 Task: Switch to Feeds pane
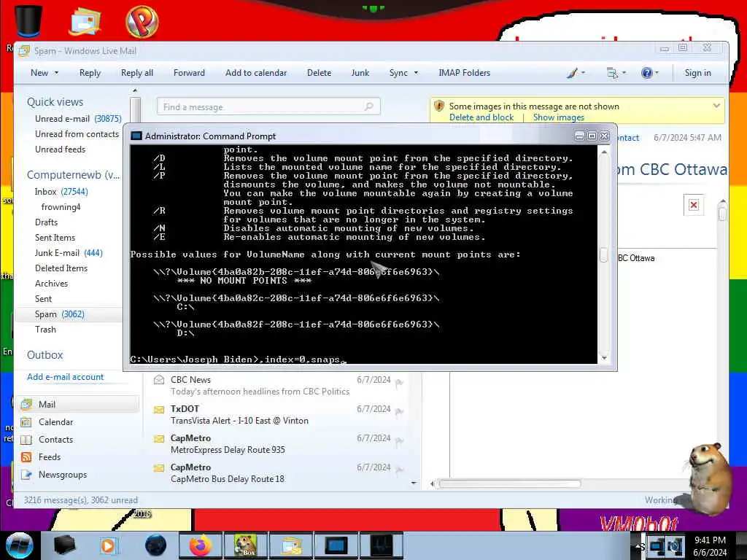click(49, 457)
